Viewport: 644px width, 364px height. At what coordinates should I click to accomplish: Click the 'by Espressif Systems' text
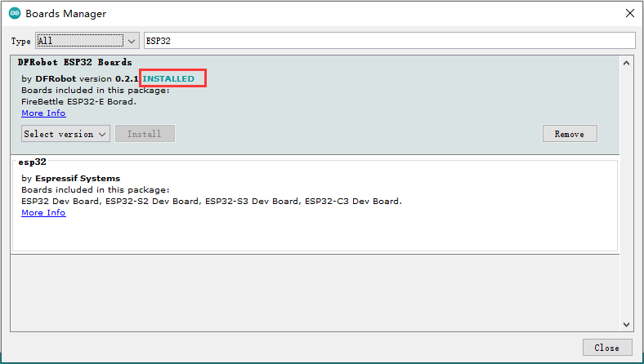70,179
